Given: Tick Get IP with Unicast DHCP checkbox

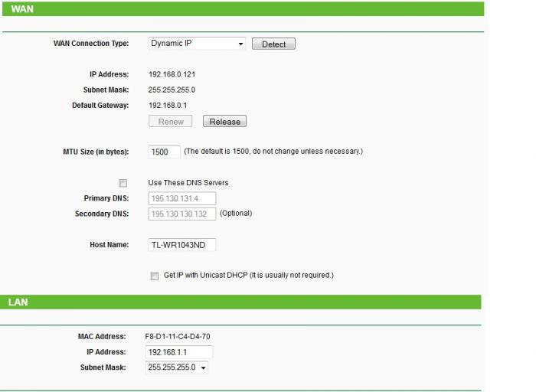Looking at the screenshot, I should point(155,276).
